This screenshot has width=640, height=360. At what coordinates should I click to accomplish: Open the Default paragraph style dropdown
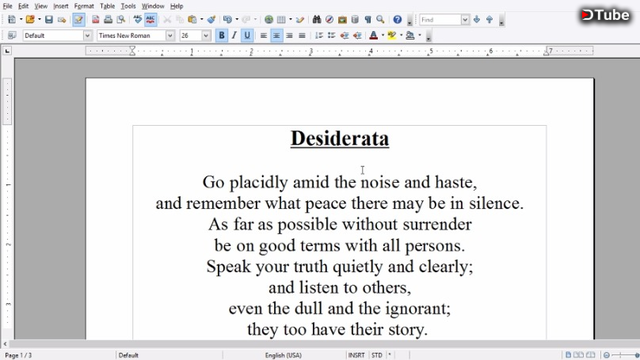pyautogui.click(x=87, y=36)
